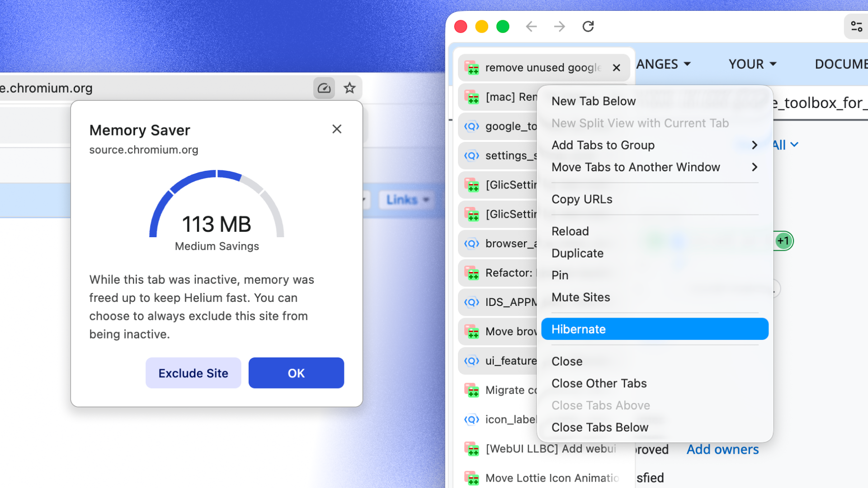Viewport: 868px width, 488px height.
Task: Expand the 'All' dropdown
Action: pos(786,145)
